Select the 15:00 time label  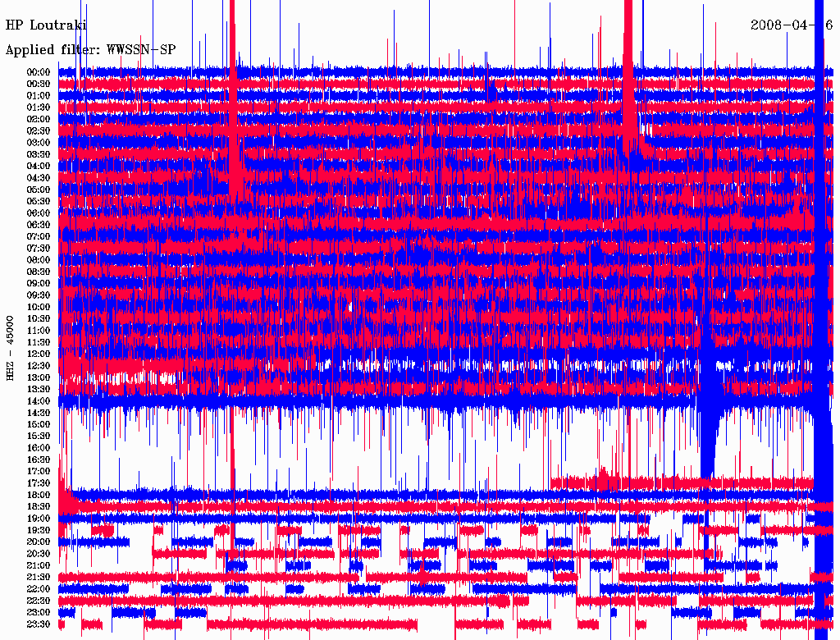39,424
